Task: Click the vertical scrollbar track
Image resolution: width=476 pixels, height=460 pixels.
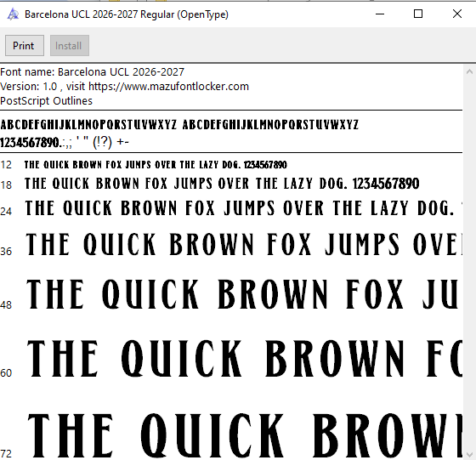Action: (x=469, y=264)
